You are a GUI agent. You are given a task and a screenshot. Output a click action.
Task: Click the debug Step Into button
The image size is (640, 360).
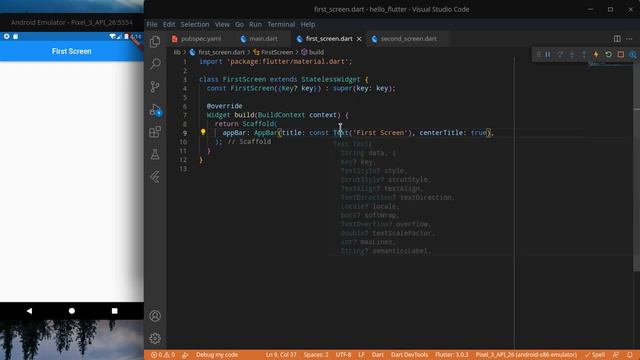point(572,54)
